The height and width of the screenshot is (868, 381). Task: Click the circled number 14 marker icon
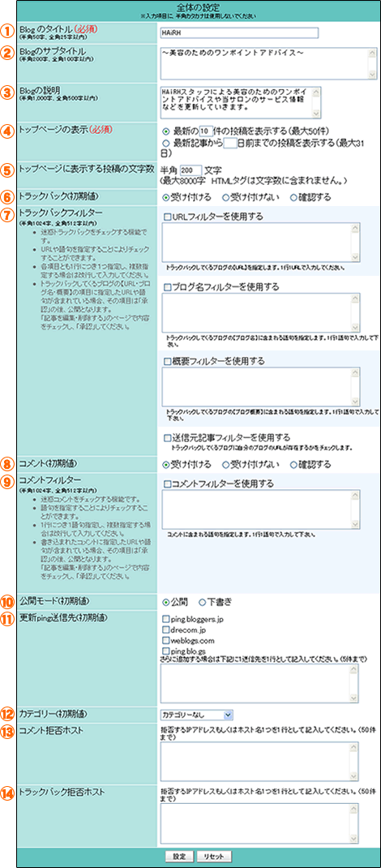[x=8, y=793]
